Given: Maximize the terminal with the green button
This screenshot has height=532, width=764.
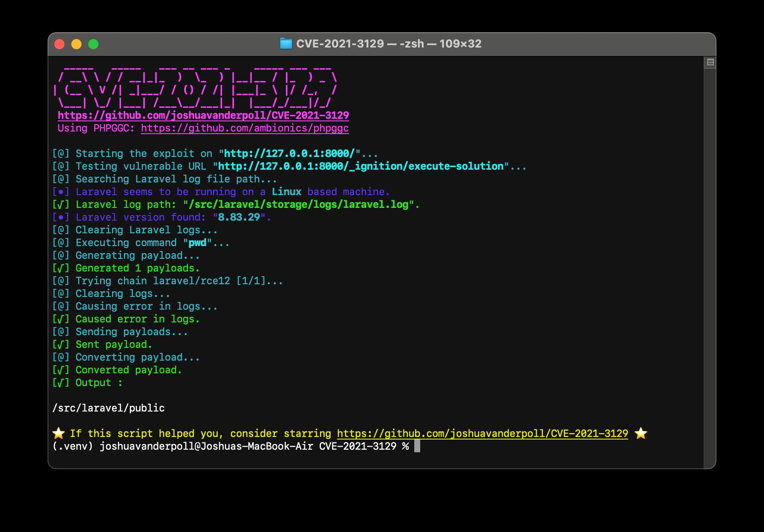Looking at the screenshot, I should 93,44.
